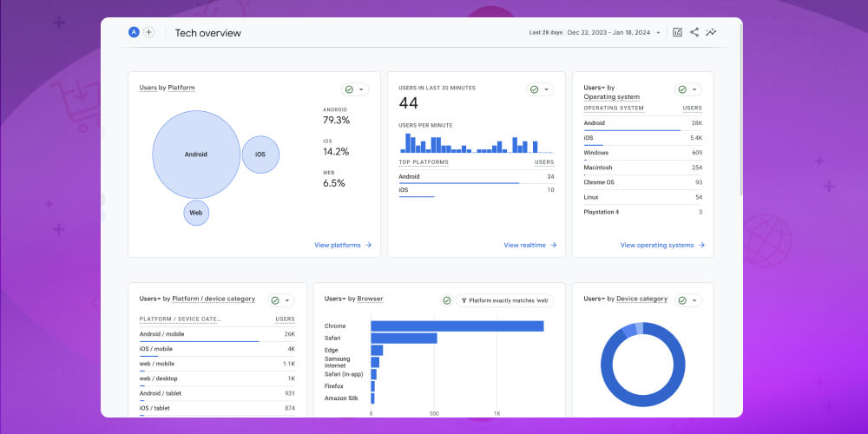Select the 'web / desktop' row
The width and height of the screenshot is (868, 434).
(x=217, y=378)
